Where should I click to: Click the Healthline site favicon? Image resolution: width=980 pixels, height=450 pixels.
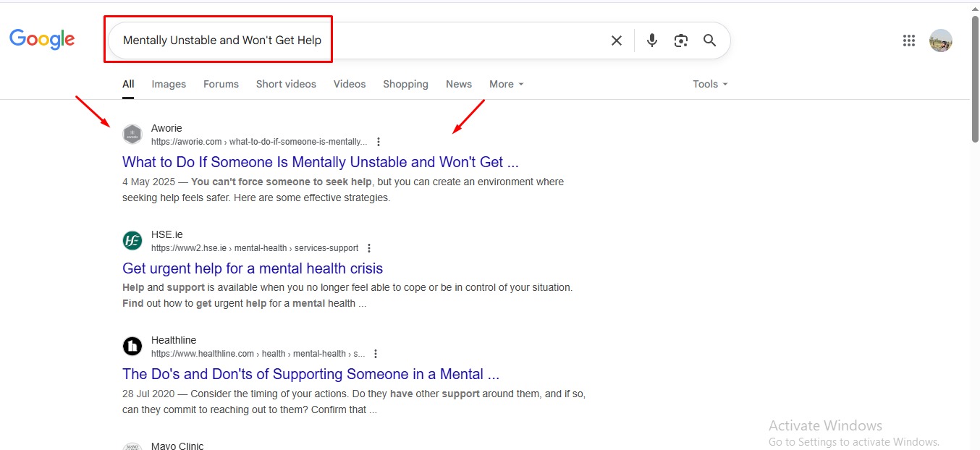(x=132, y=347)
